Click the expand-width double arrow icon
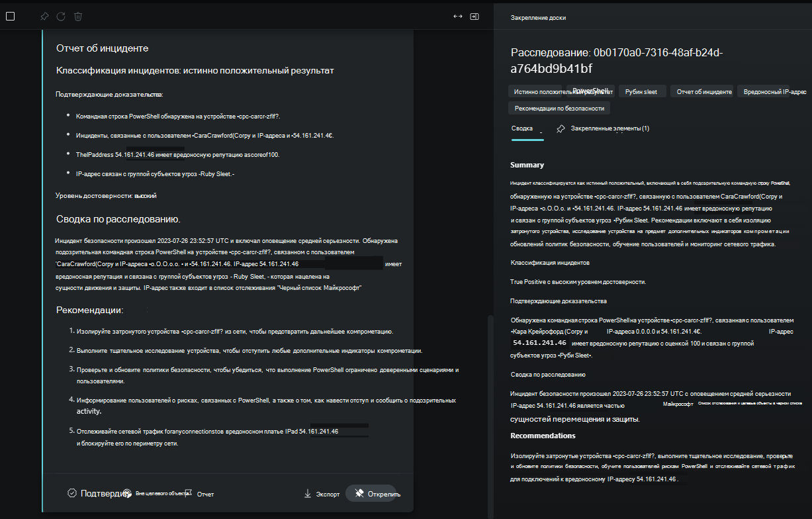The image size is (812, 519). coord(457,17)
